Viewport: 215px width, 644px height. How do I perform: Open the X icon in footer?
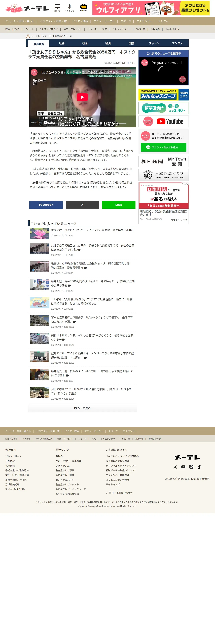(175, 467)
